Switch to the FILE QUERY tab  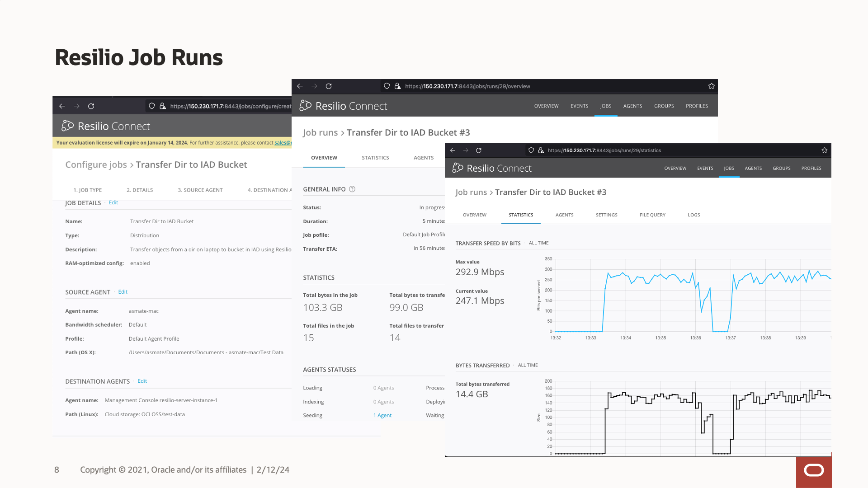(x=652, y=215)
